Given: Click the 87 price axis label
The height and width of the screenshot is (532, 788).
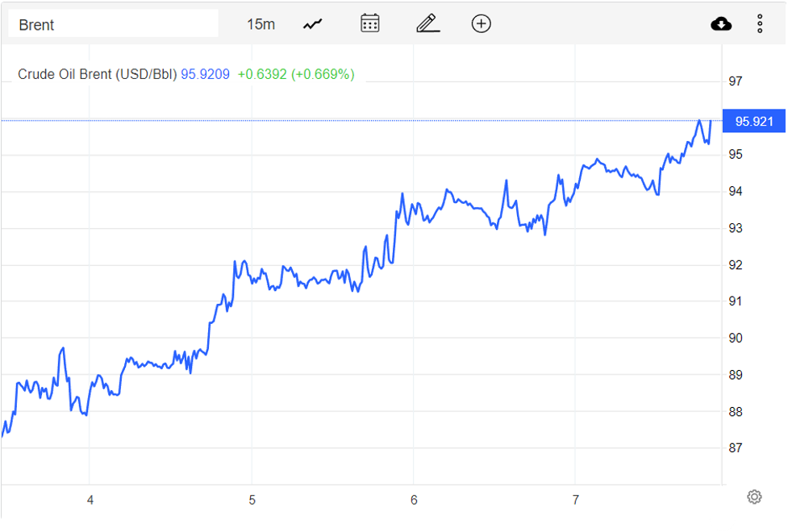Looking at the screenshot, I should [735, 448].
